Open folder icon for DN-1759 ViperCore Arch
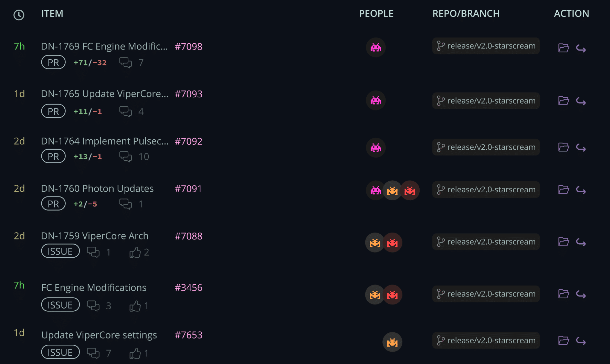610x364 pixels. tap(564, 242)
